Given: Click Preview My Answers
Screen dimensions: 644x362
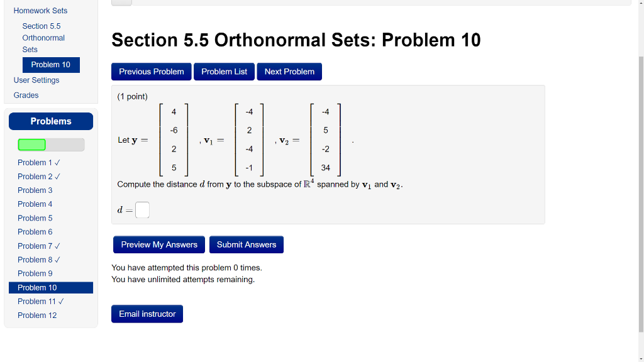Looking at the screenshot, I should pos(158,244).
